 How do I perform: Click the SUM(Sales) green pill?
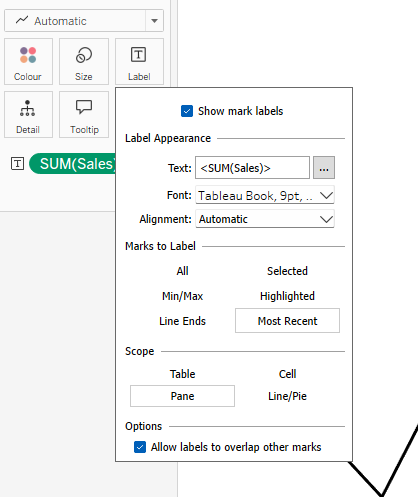[73, 164]
